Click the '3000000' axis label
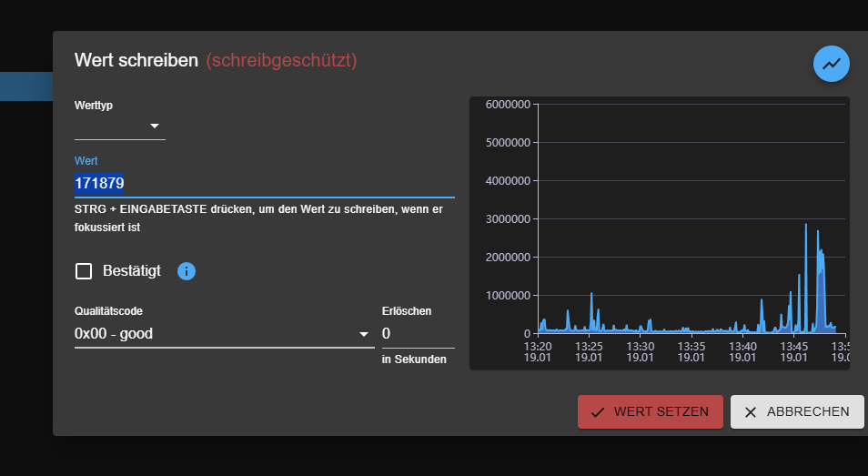Image resolution: width=868 pixels, height=476 pixels. coord(508,219)
